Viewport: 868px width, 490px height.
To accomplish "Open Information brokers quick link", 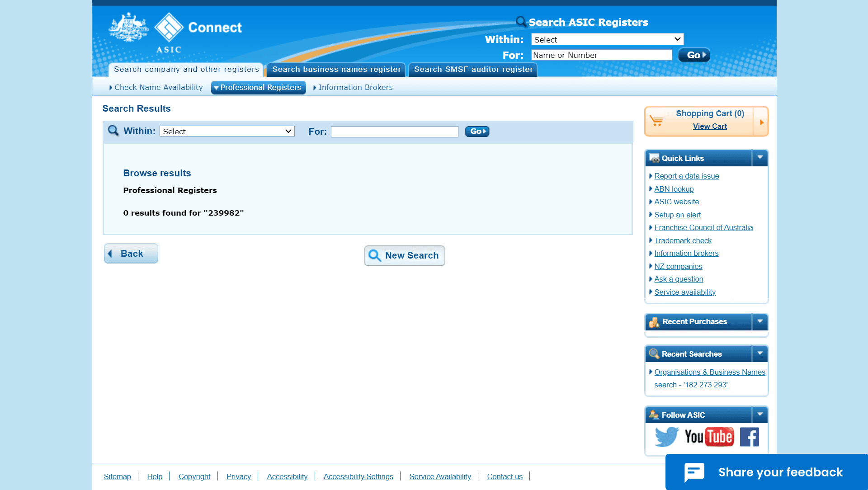I will (x=686, y=254).
